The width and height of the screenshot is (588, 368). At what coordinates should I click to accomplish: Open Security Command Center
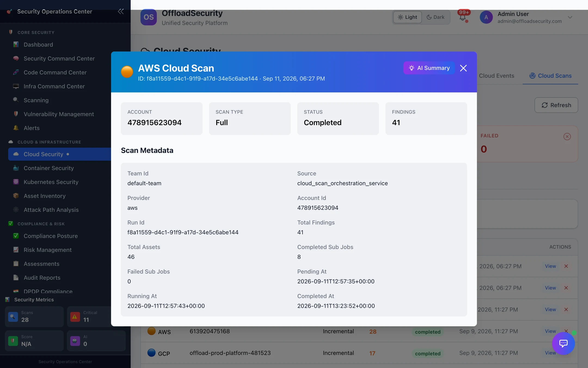tap(59, 59)
